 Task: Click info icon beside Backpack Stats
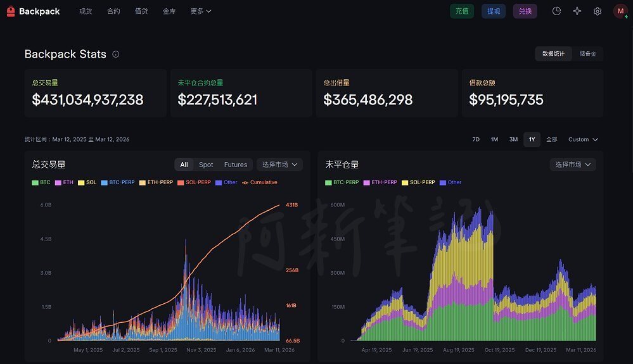pos(116,54)
